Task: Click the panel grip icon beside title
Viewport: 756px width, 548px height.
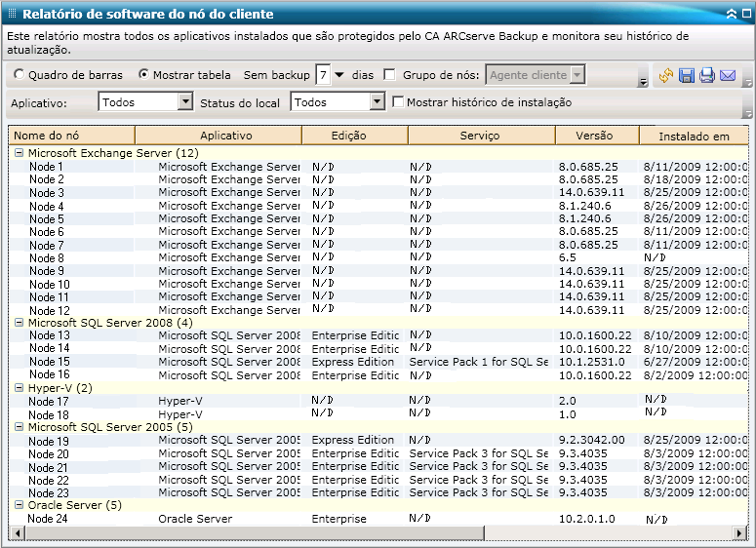Action: click(12, 15)
